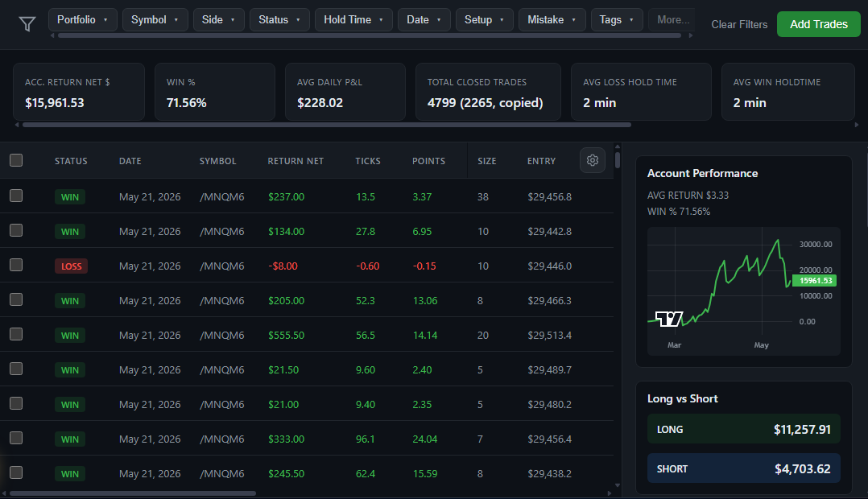Check the $237.00 trade row checkbox
Image resolution: width=868 pixels, height=499 pixels.
[16, 196]
